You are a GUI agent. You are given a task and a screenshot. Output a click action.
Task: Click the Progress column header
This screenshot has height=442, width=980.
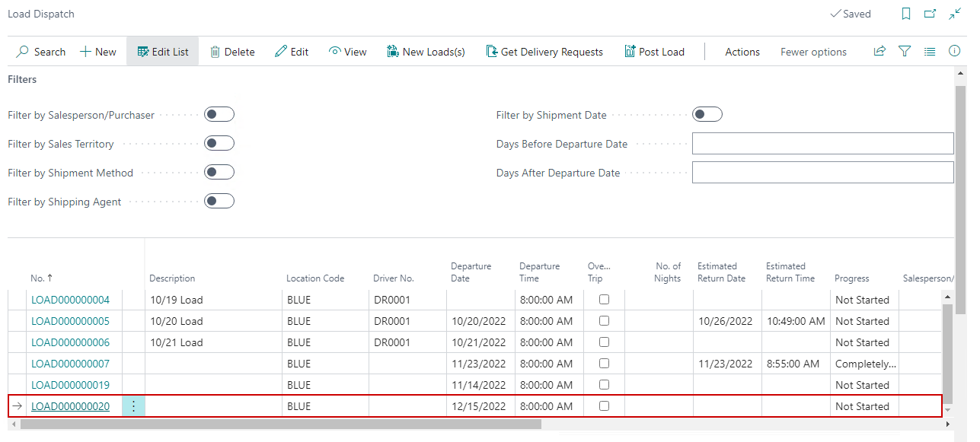tap(852, 278)
